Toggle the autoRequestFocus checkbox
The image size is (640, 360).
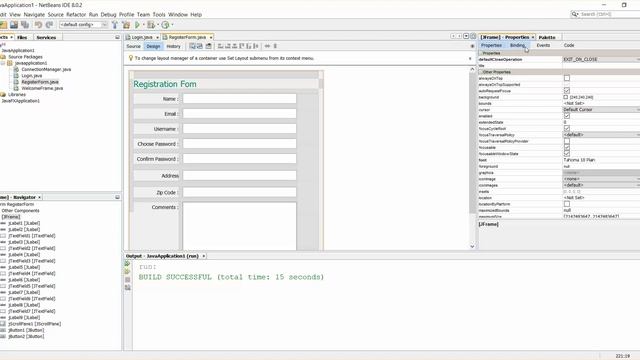567,91
